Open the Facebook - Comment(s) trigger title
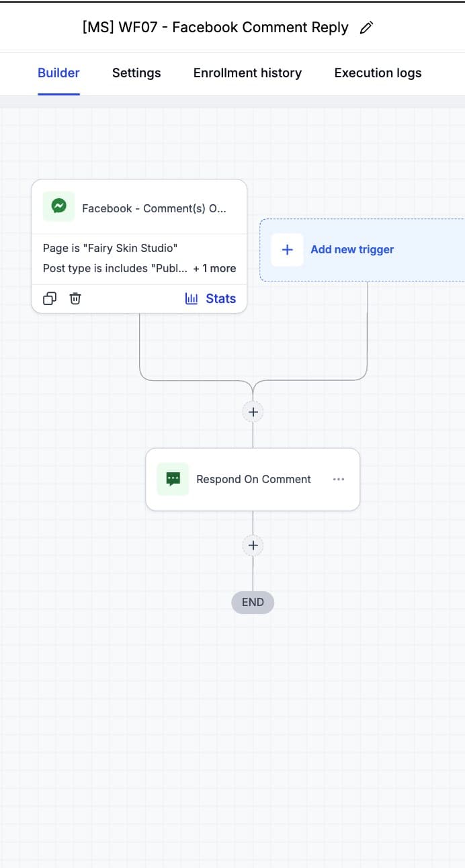465x868 pixels. coord(154,208)
